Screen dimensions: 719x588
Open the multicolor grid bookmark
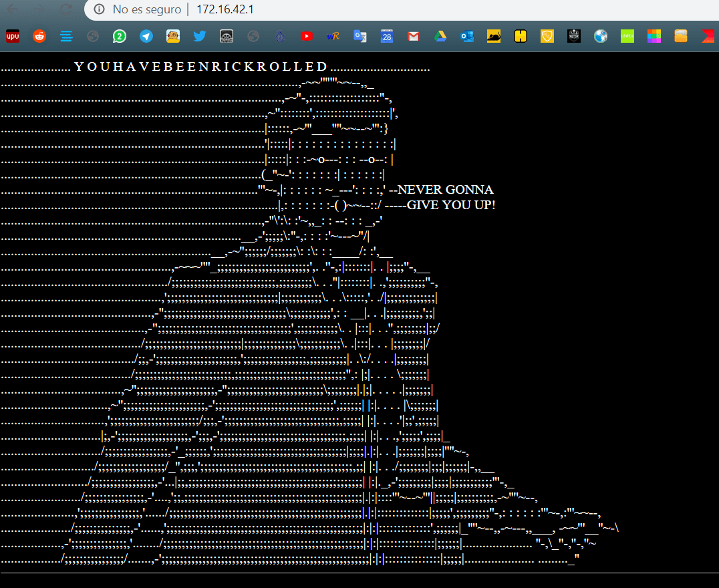coord(654,36)
